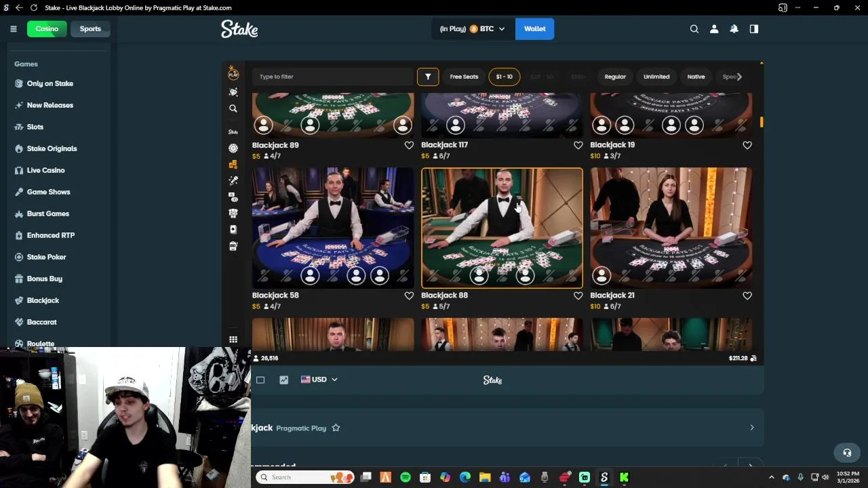Open the Blackjack 21 table thumbnail

pos(671,228)
